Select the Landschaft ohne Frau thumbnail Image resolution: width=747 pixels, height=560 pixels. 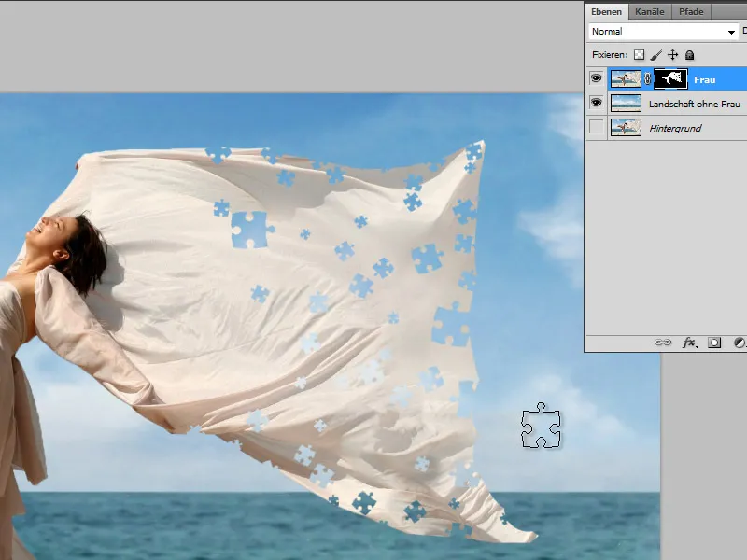(x=626, y=104)
